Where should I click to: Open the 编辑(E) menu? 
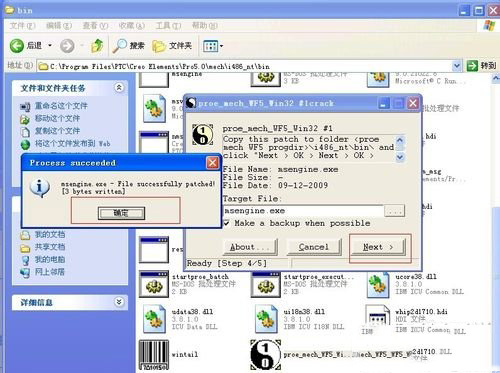[x=58, y=26]
